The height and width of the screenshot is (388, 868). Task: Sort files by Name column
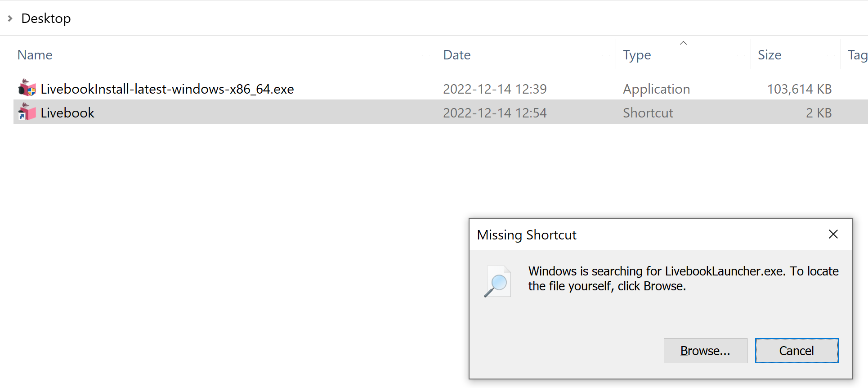click(x=35, y=55)
